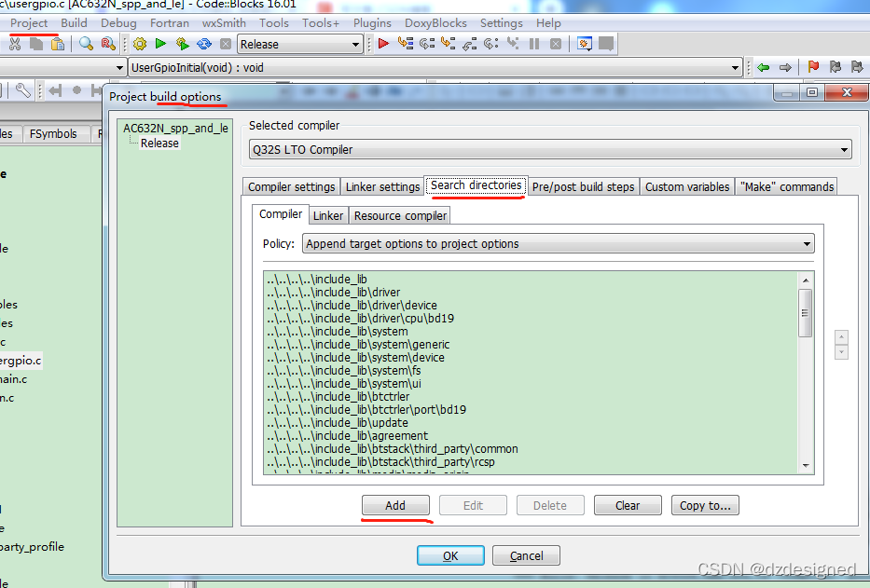
Task: Select the Search directories tab
Action: tap(476, 185)
